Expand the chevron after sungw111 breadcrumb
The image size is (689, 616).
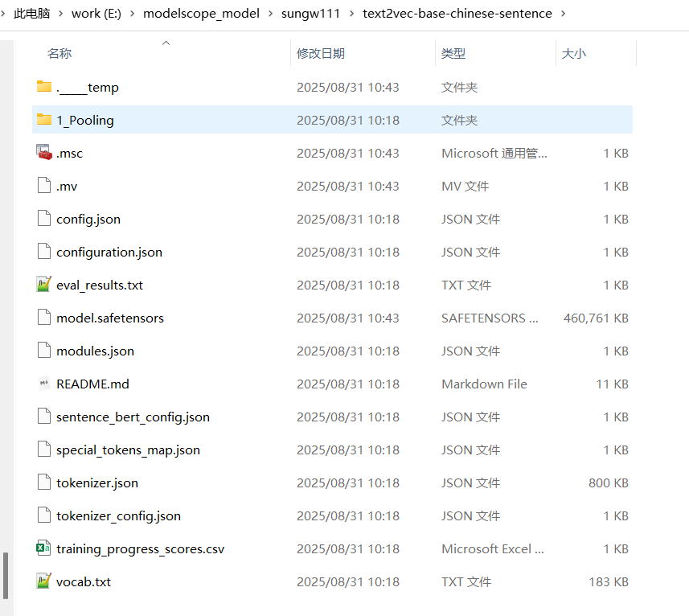pyautogui.click(x=351, y=14)
